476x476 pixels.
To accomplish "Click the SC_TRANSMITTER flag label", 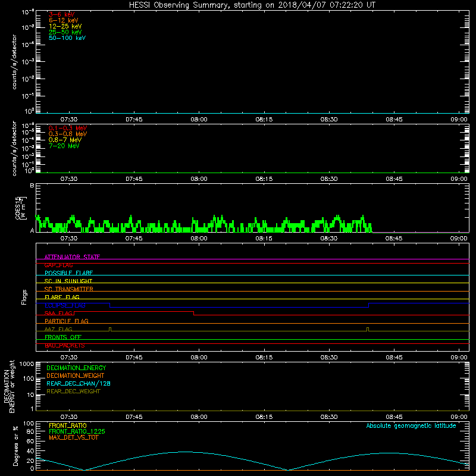I will click(x=68, y=289).
